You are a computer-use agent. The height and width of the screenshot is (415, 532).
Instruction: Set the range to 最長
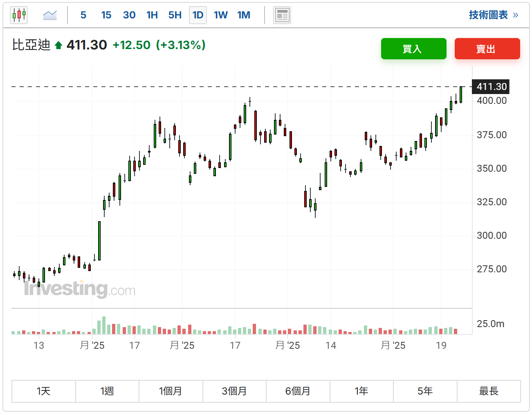(x=489, y=391)
